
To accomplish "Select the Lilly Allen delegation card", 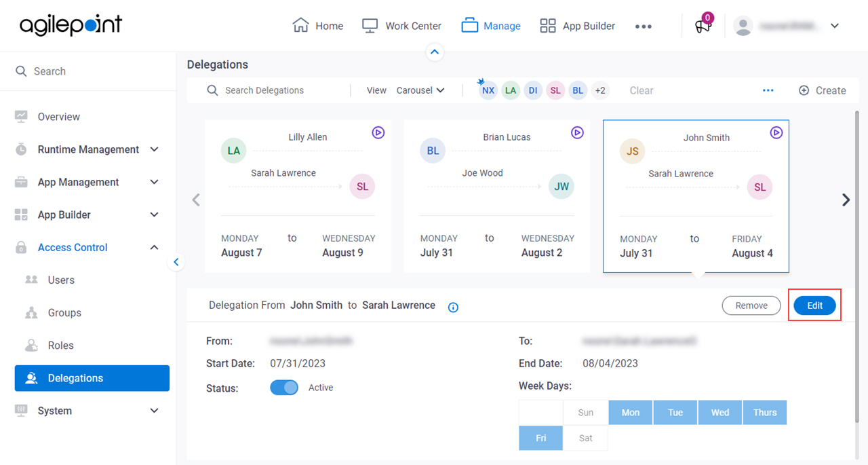I will coord(298,196).
